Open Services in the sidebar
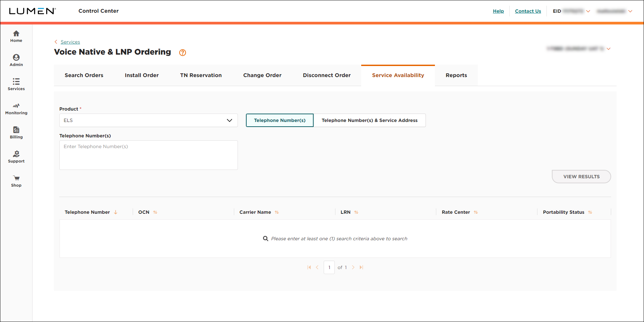This screenshot has height=322, width=644. point(16,85)
